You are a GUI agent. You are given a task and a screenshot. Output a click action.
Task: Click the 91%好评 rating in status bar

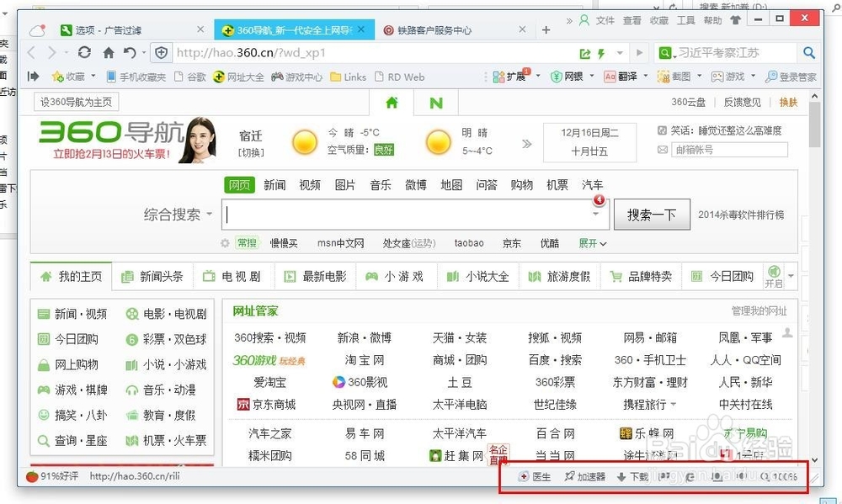[x=52, y=476]
